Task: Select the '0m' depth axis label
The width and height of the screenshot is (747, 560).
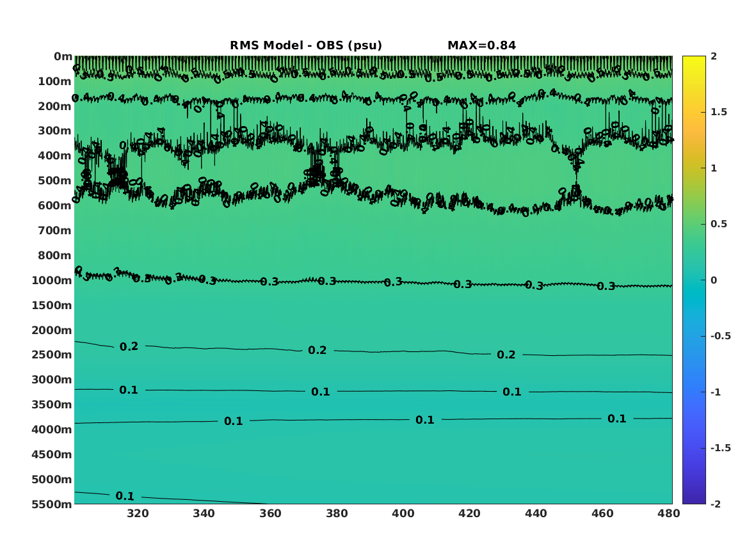Action: coord(63,56)
